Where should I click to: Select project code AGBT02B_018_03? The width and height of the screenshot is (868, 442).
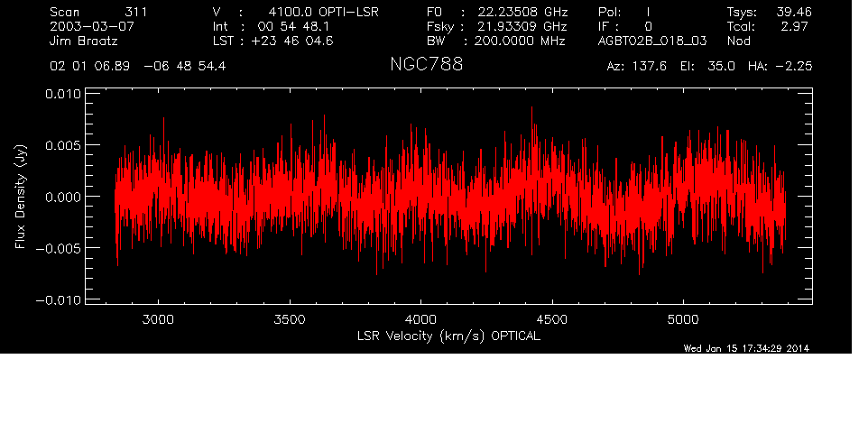coord(652,41)
